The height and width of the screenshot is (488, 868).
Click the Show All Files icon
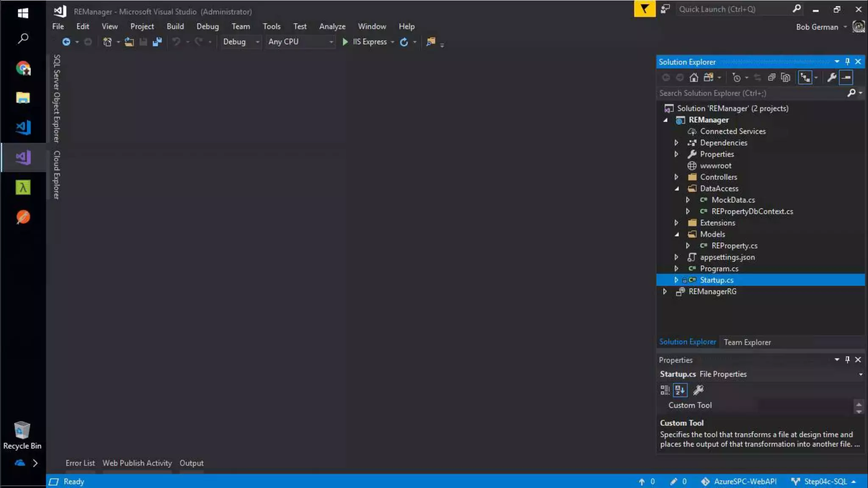[786, 78]
